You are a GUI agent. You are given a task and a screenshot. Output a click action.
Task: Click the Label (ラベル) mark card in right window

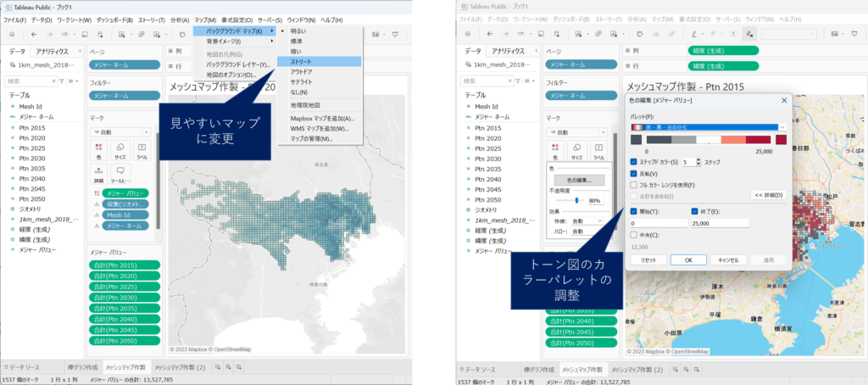[598, 151]
